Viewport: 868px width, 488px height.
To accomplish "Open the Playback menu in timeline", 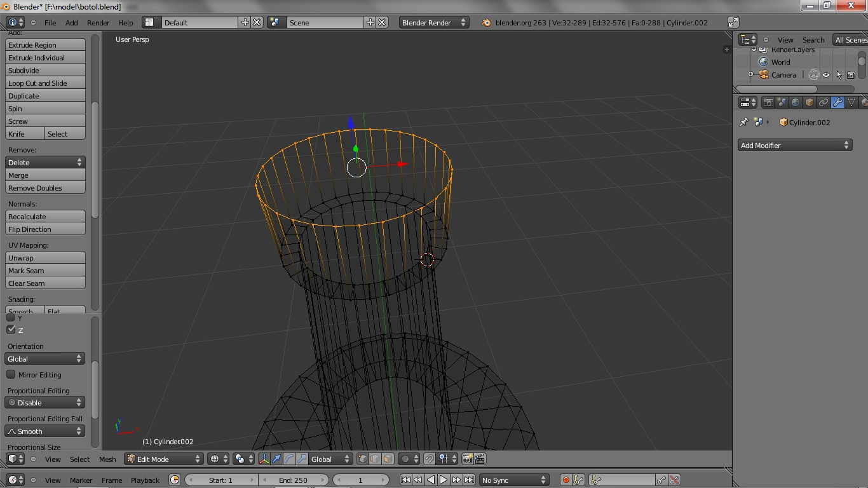I will pos(145,480).
